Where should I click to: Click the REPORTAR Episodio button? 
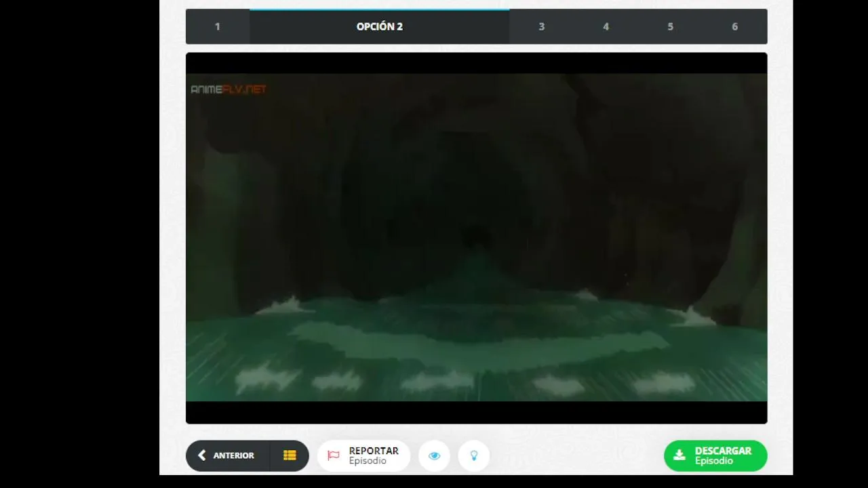pyautogui.click(x=363, y=455)
